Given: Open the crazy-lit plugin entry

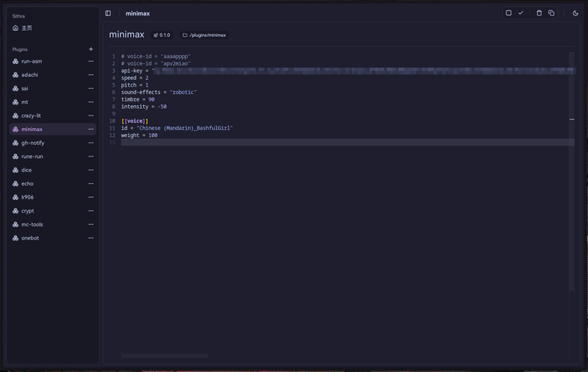Looking at the screenshot, I should [x=31, y=116].
